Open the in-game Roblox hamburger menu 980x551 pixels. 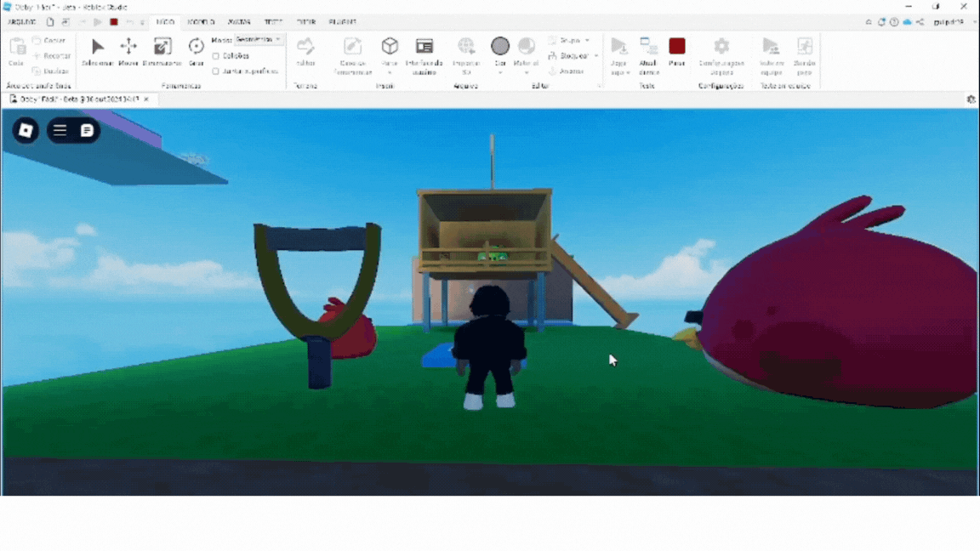(x=59, y=131)
